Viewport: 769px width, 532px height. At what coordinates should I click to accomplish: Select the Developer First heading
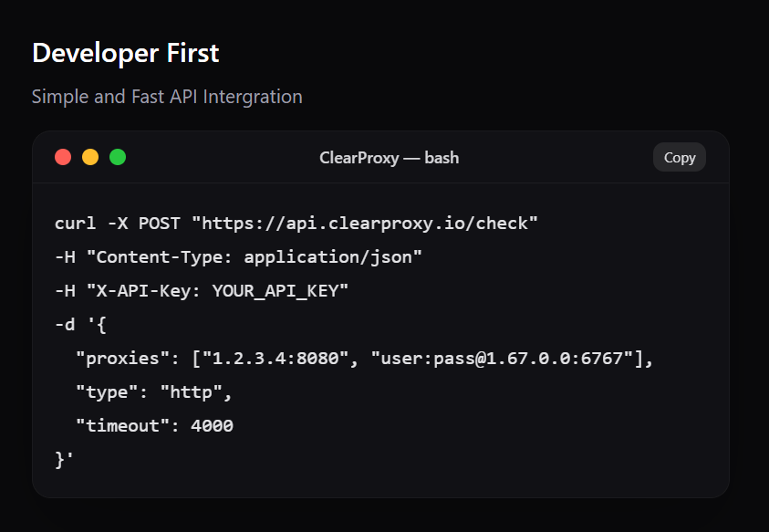coord(125,53)
